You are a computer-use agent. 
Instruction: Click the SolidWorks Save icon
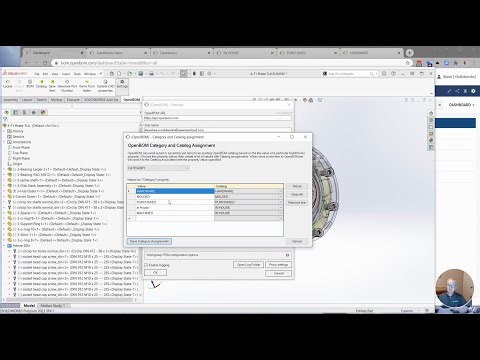[141, 74]
